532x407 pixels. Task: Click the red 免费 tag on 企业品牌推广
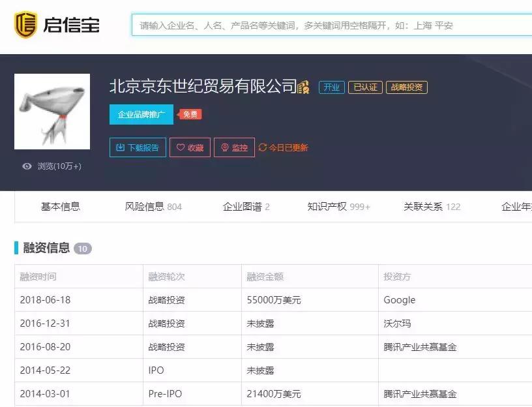pos(189,113)
